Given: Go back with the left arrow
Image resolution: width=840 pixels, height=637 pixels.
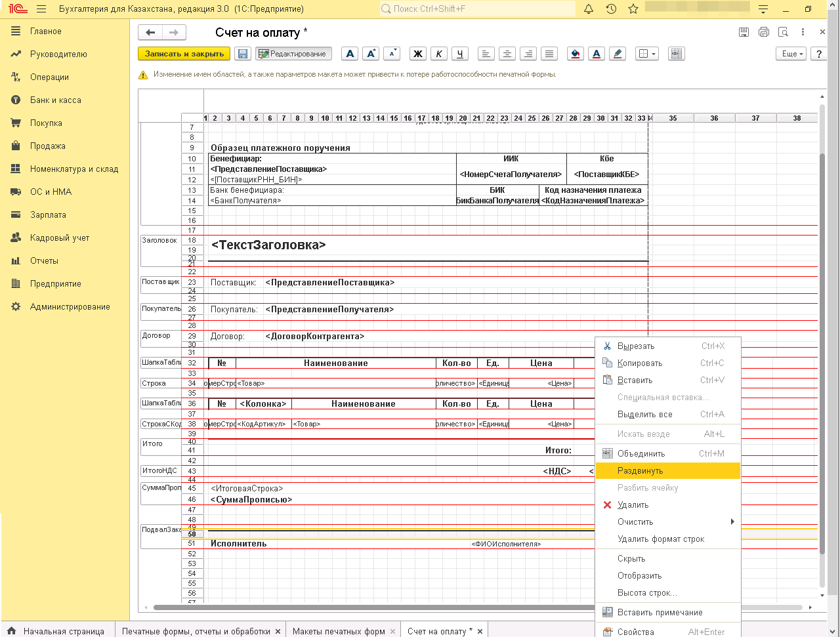Looking at the screenshot, I should (x=150, y=32).
